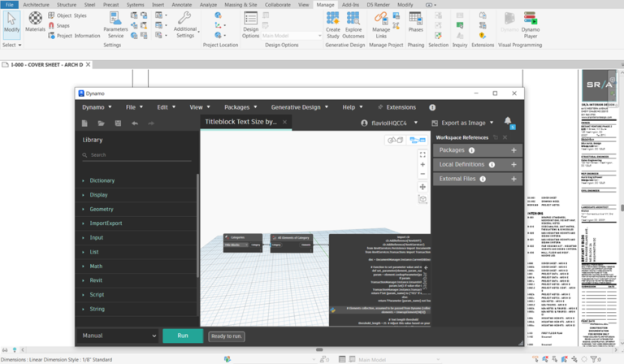Open the Materials browser
Image resolution: width=624 pixels, height=364 pixels.
(x=35, y=22)
